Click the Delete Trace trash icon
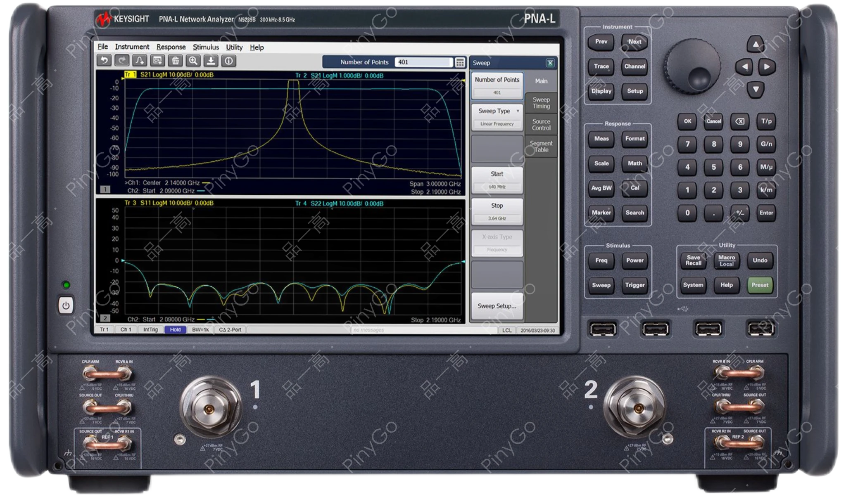The image size is (846, 504). 175,61
